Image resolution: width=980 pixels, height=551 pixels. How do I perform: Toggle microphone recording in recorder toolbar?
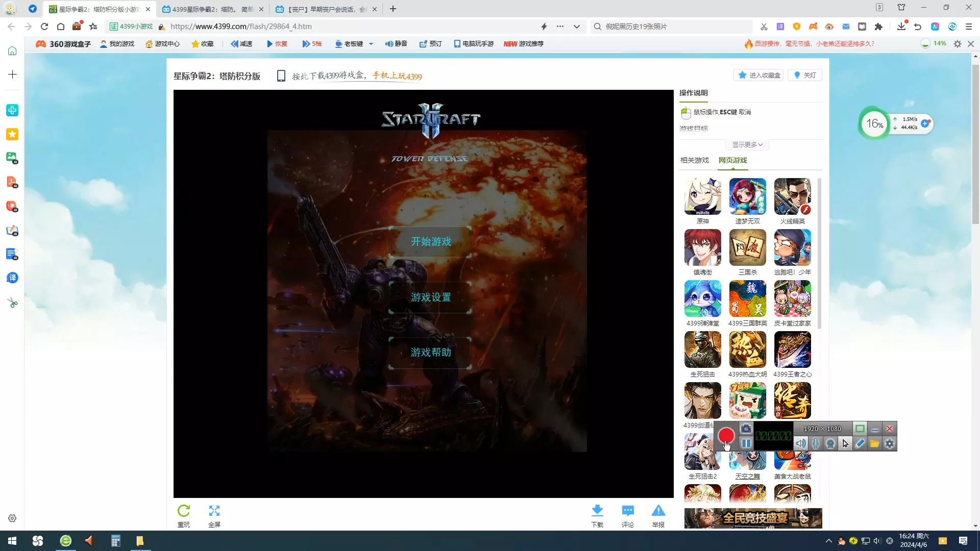(x=816, y=444)
